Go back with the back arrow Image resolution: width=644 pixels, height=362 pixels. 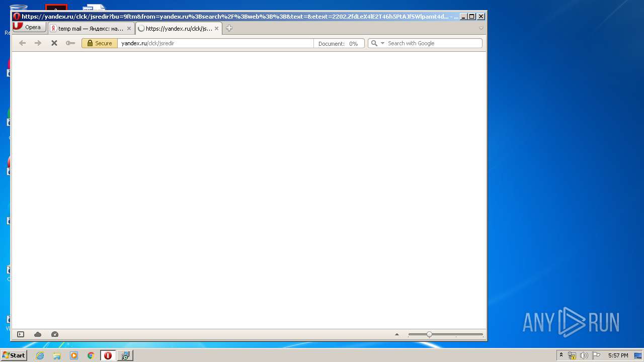coord(22,43)
